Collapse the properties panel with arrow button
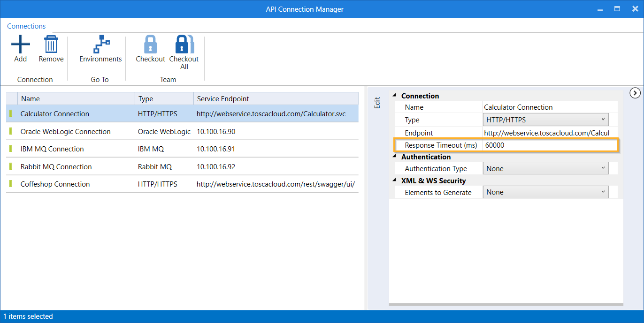The height and width of the screenshot is (323, 644). (x=635, y=93)
